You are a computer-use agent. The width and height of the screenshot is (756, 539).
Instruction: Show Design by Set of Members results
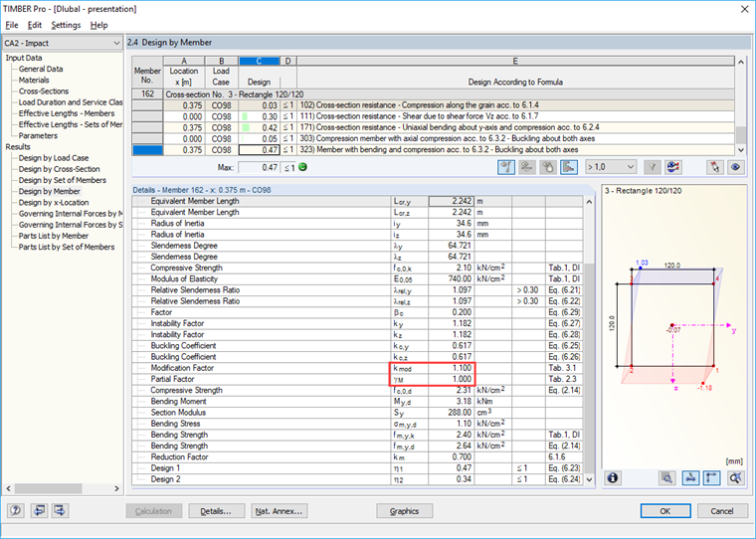click(63, 180)
